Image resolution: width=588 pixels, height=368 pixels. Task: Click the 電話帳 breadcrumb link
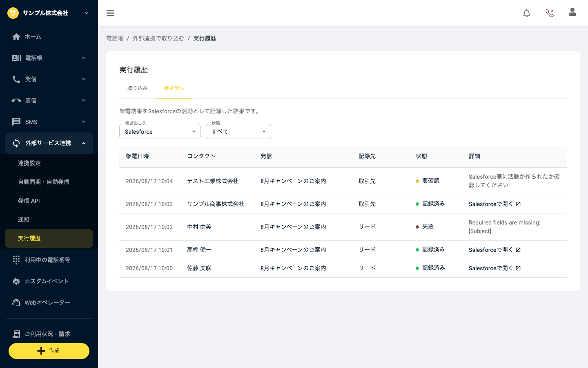115,38
